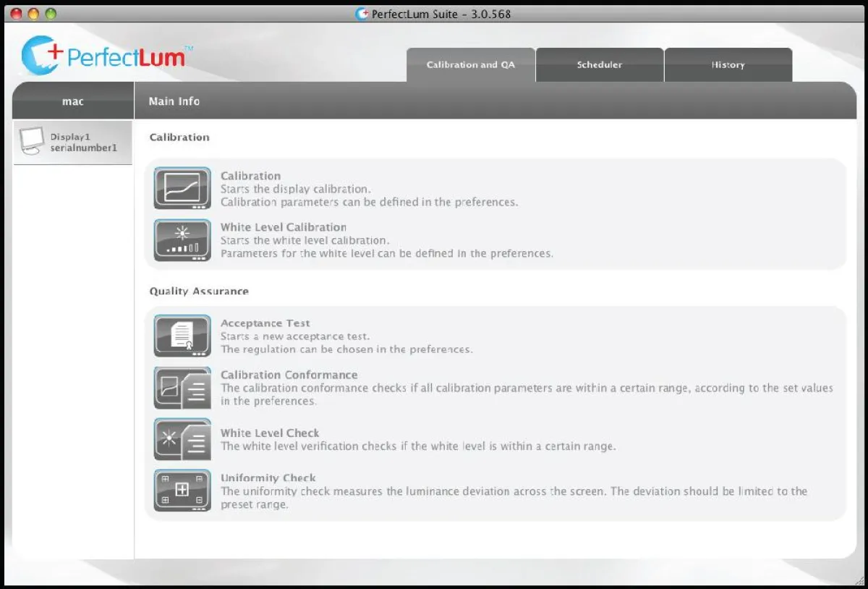Click the PerfectLum icon in the title bar

(360, 14)
